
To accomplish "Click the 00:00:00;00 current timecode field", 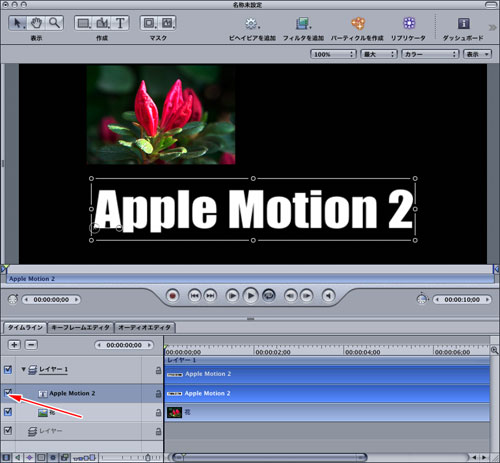I will 51,300.
